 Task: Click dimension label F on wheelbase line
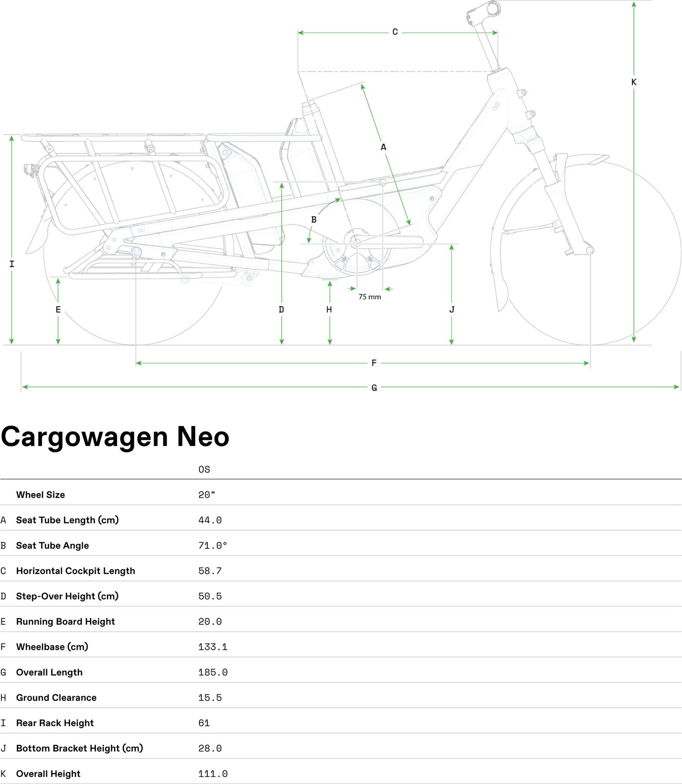374,363
